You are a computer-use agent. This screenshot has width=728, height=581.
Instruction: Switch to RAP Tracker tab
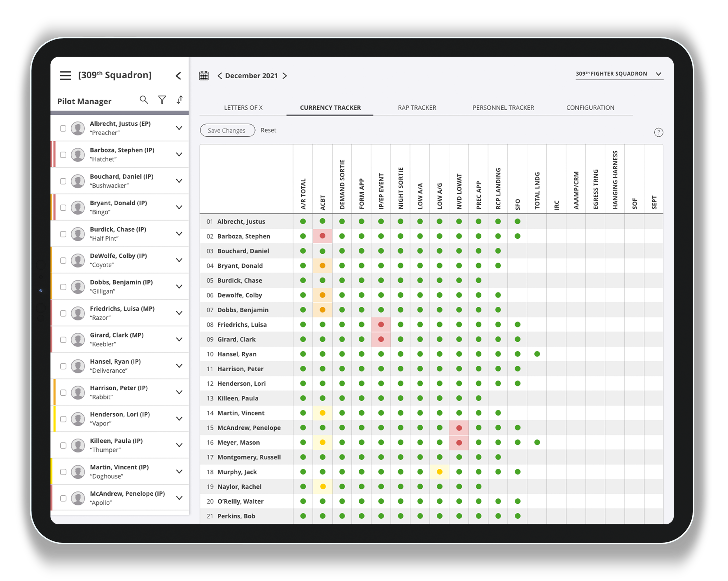coord(417,108)
